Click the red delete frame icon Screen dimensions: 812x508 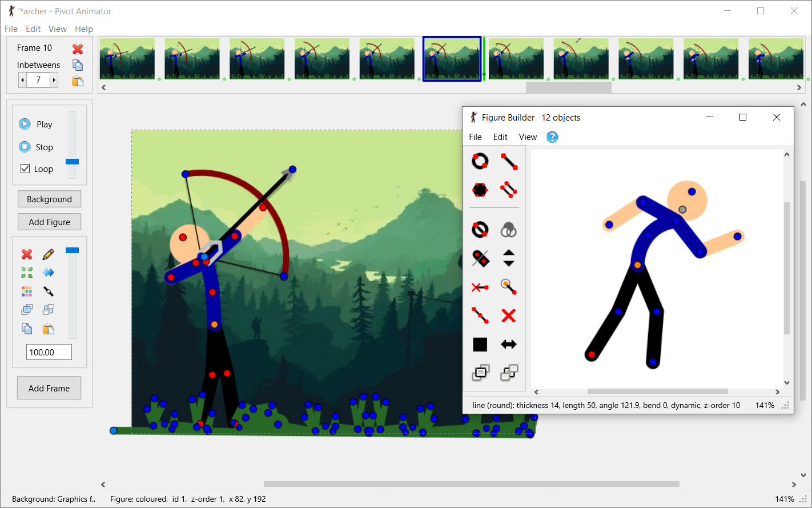[78, 49]
